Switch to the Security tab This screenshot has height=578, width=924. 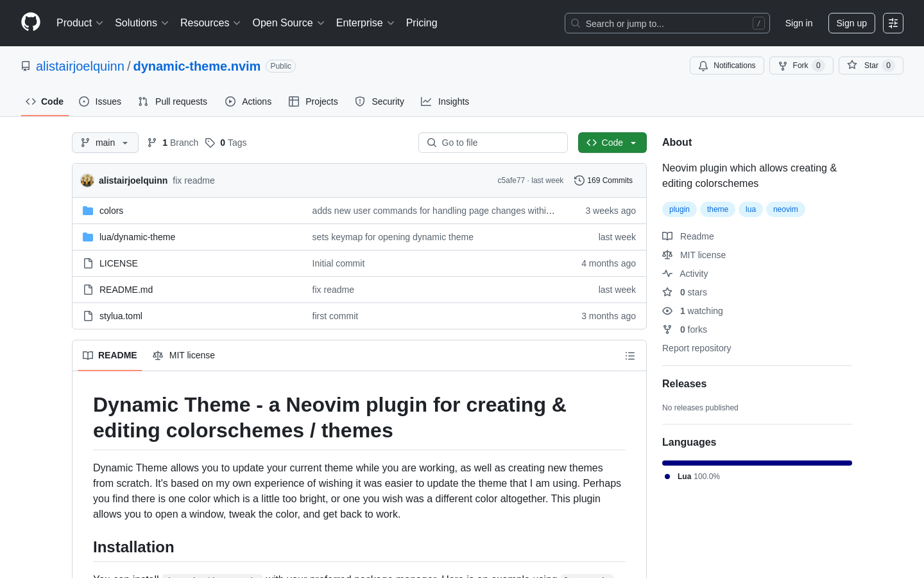click(x=380, y=101)
